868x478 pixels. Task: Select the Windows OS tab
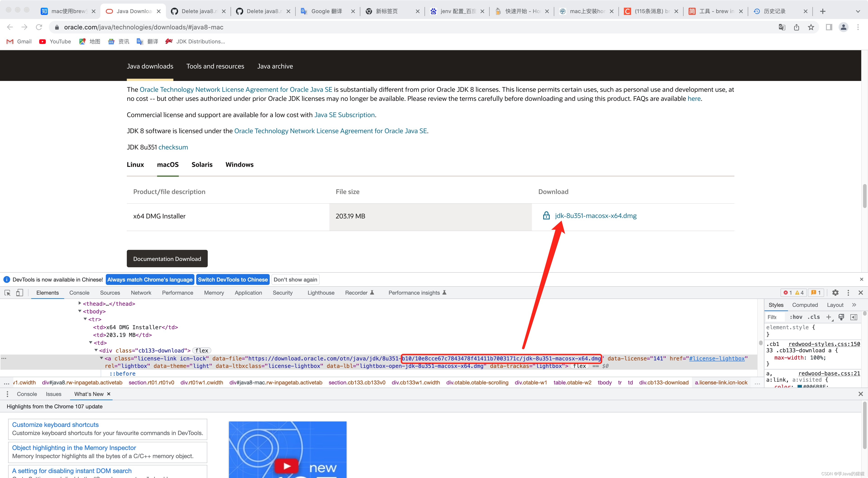pyautogui.click(x=239, y=165)
